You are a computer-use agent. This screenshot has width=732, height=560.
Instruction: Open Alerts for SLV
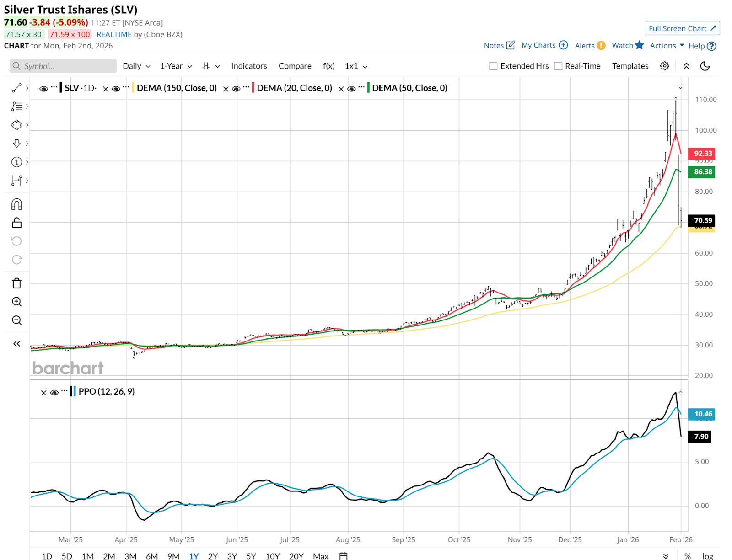point(590,45)
